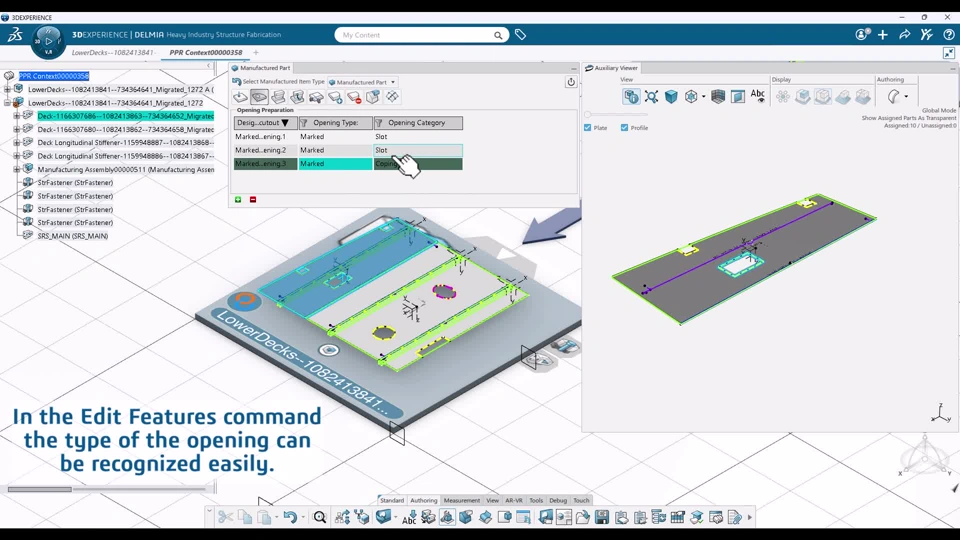960x540 pixels.
Task: Open the LowerDecks--1082413841 document tab
Action: 113,53
